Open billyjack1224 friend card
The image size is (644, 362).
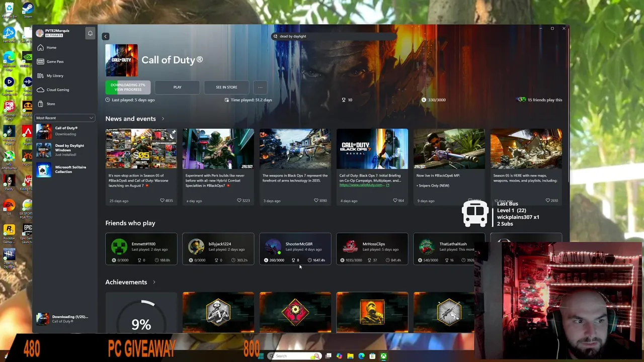point(218,249)
